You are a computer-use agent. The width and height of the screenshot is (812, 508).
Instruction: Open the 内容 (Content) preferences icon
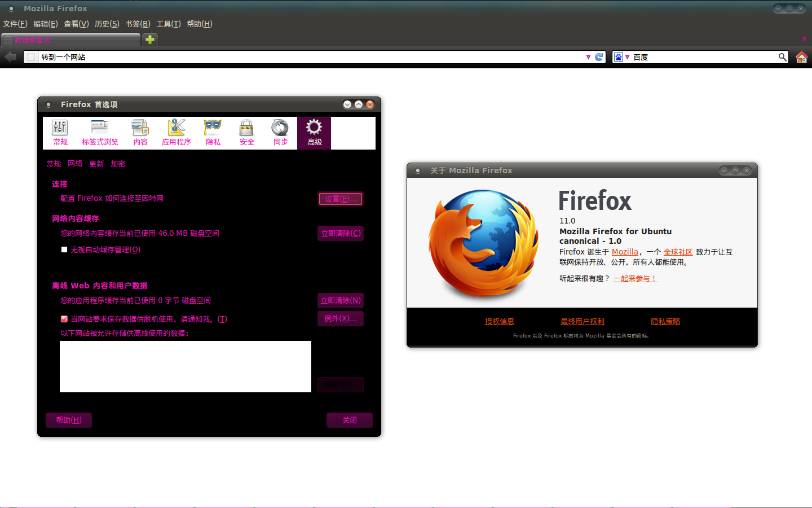pyautogui.click(x=140, y=133)
